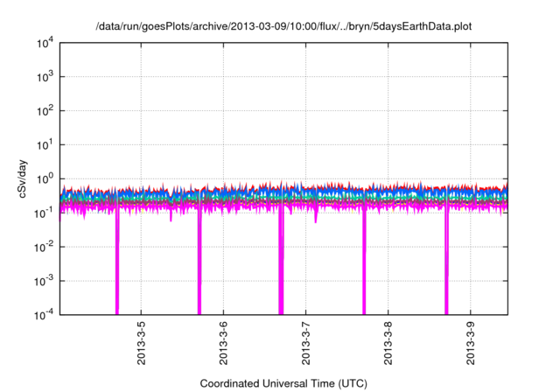The height and width of the screenshot is (392, 560).
Task: Click the 10^-1 y-axis tick label
Action: pos(45,213)
